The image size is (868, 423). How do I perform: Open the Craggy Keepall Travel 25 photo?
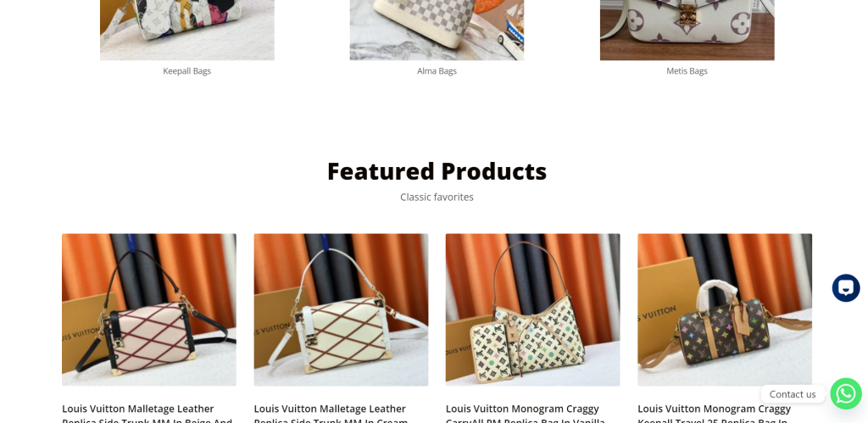pos(725,309)
